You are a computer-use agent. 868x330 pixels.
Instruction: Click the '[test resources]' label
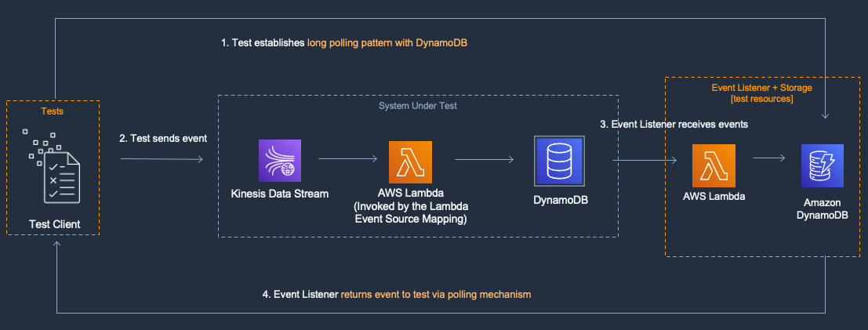click(761, 99)
